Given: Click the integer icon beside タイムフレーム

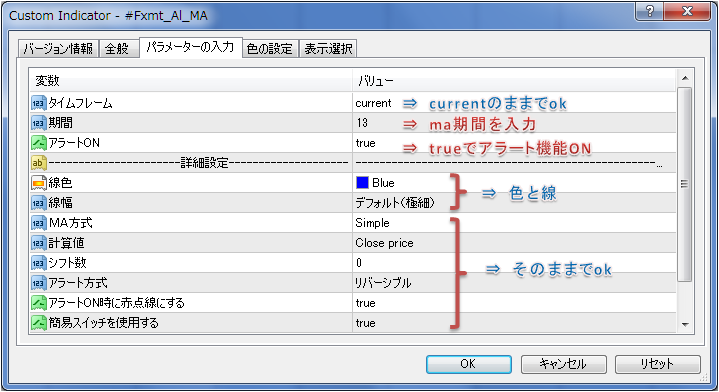Looking at the screenshot, I should pos(39,103).
